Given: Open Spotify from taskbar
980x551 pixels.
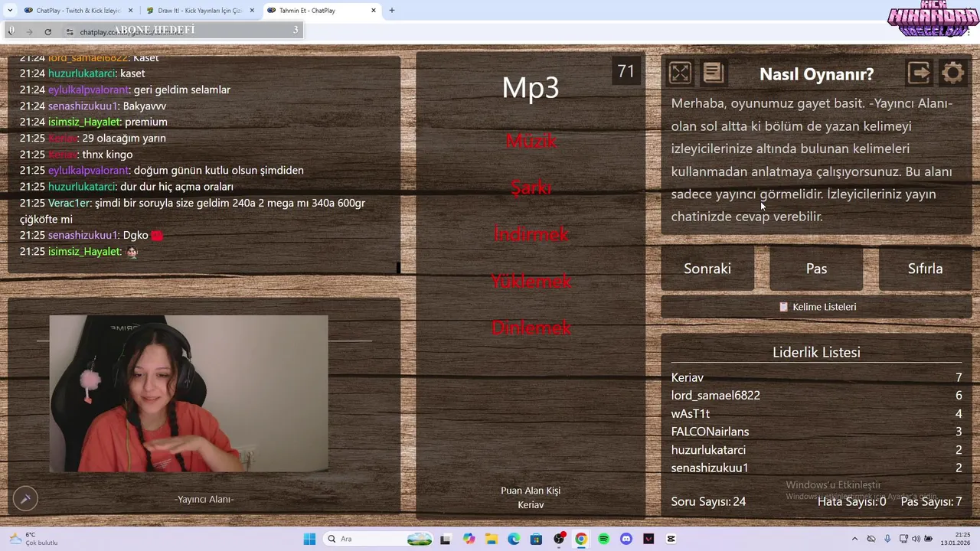Looking at the screenshot, I should (604, 539).
